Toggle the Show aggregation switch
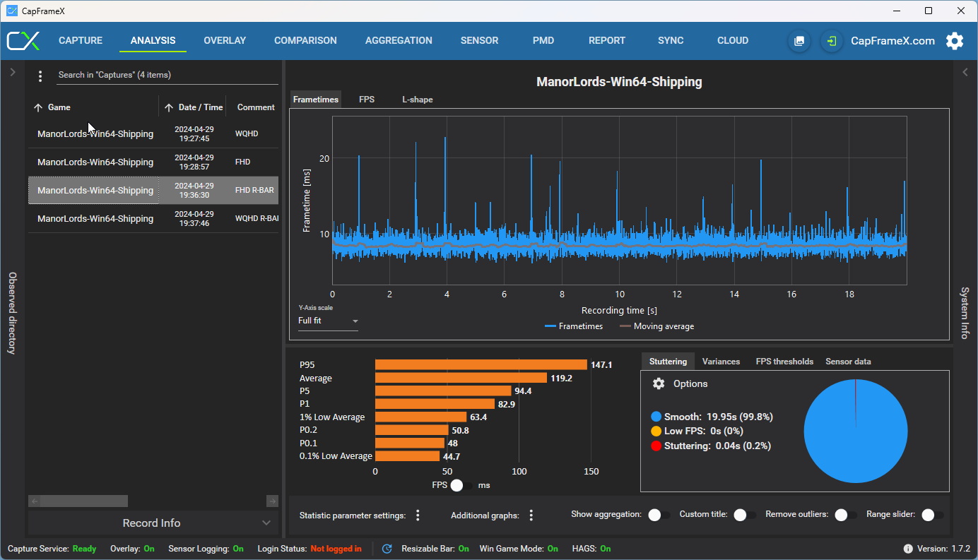Screen dimensions: 978x560 (659, 515)
